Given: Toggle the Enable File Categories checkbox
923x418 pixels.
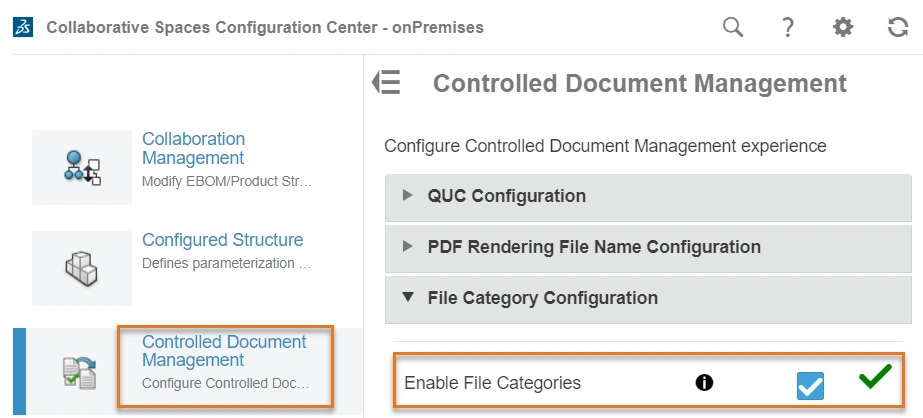Looking at the screenshot, I should (x=810, y=385).
